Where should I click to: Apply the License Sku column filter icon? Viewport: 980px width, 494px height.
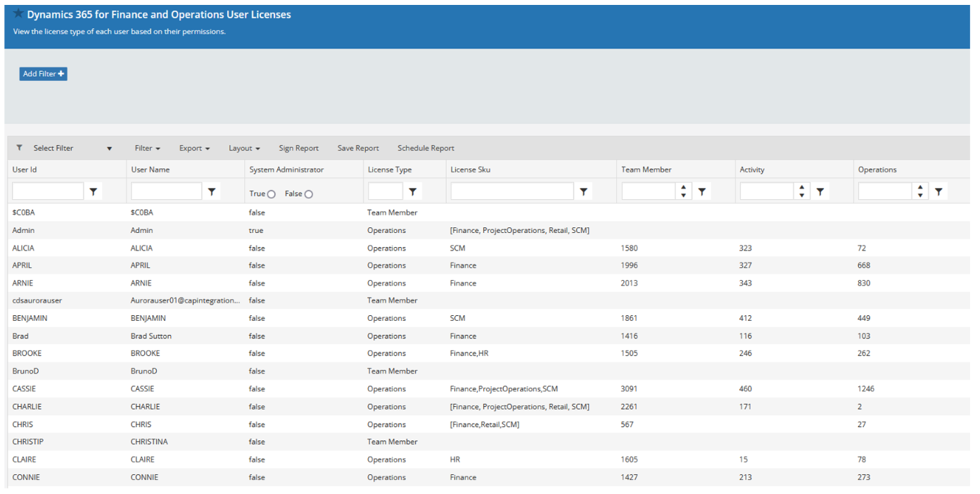(583, 191)
